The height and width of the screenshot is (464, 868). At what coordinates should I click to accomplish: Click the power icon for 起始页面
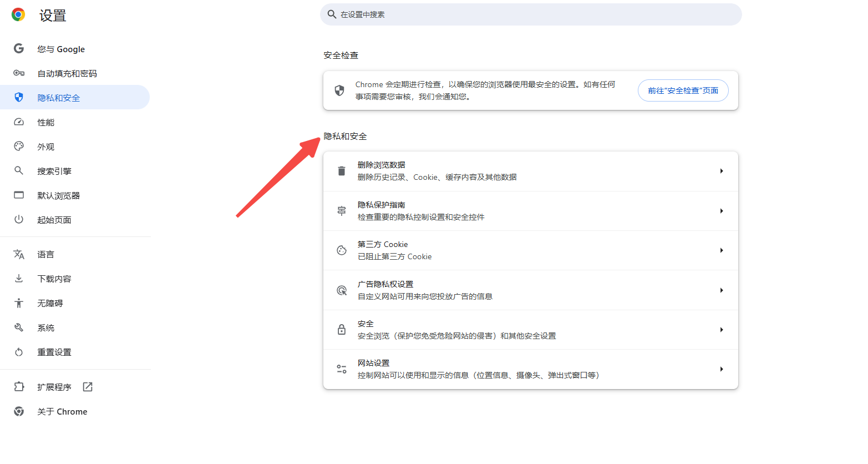[x=19, y=220]
